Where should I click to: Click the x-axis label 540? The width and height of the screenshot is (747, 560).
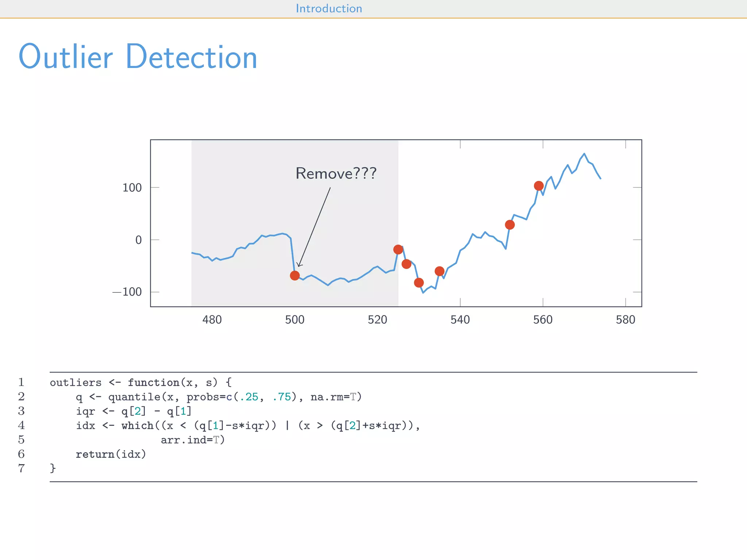pos(460,320)
